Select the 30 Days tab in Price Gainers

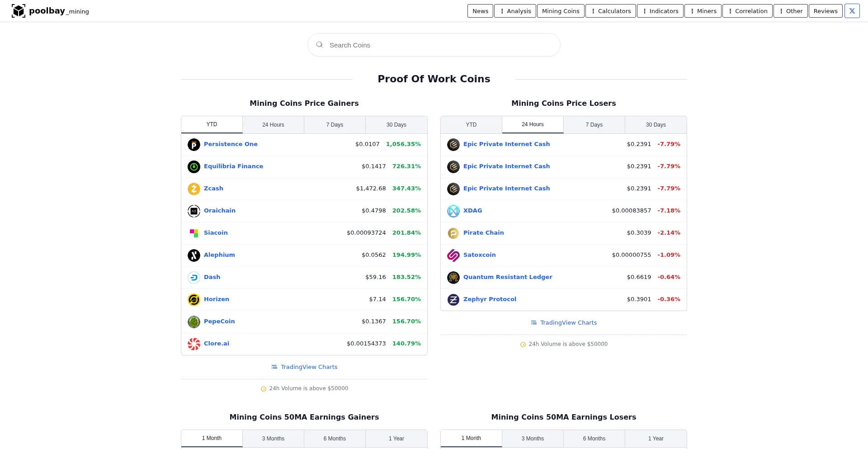(x=396, y=125)
